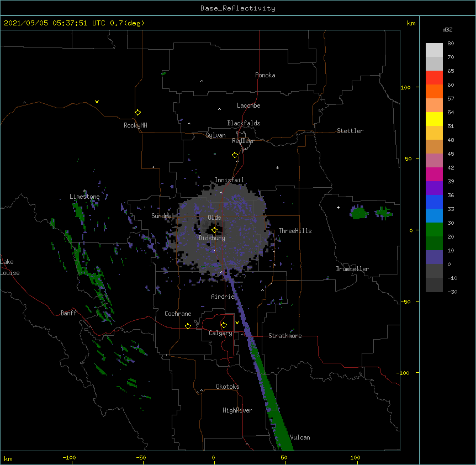Click the RockyMH town label
This screenshot has height=465, width=476.
coord(135,125)
